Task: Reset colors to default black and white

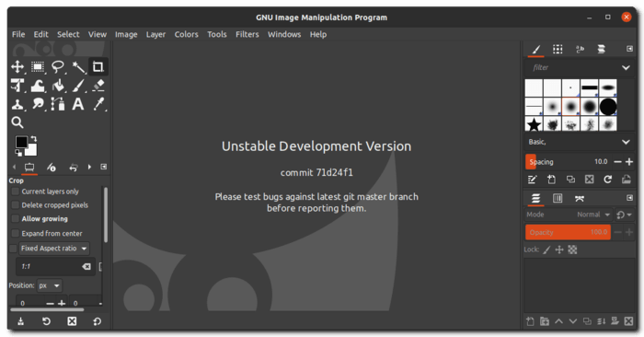Action: coord(18,153)
